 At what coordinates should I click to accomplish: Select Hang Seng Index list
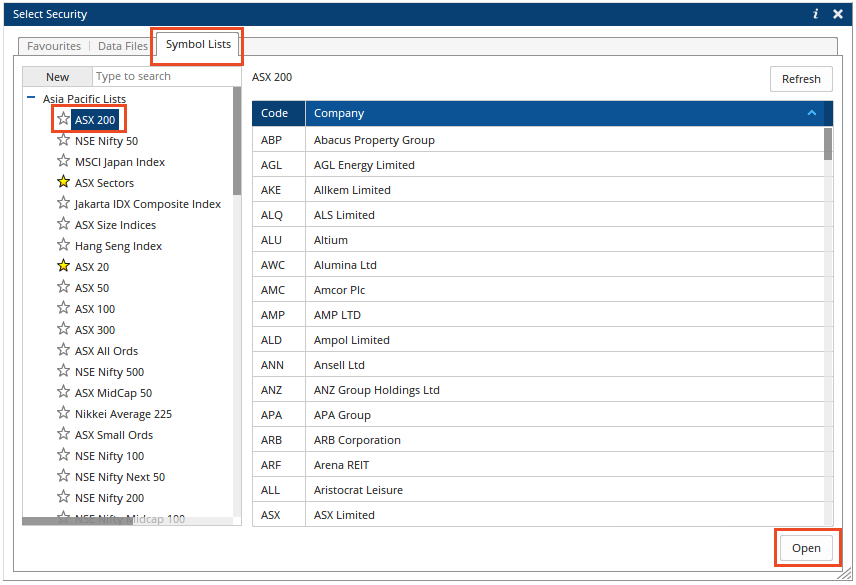coord(118,246)
